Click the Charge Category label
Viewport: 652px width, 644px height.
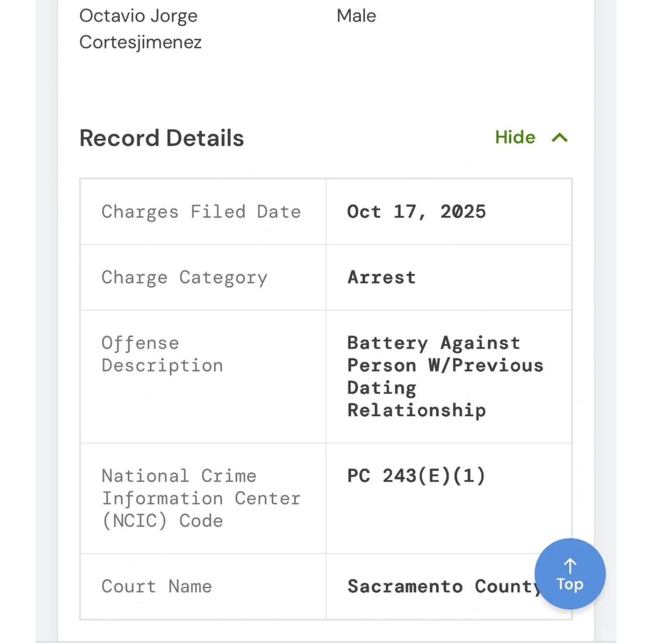point(184,278)
